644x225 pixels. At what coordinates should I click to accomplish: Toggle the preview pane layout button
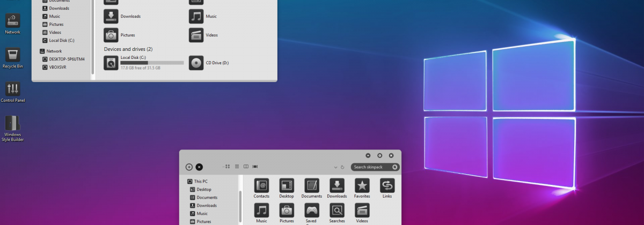pos(246,167)
